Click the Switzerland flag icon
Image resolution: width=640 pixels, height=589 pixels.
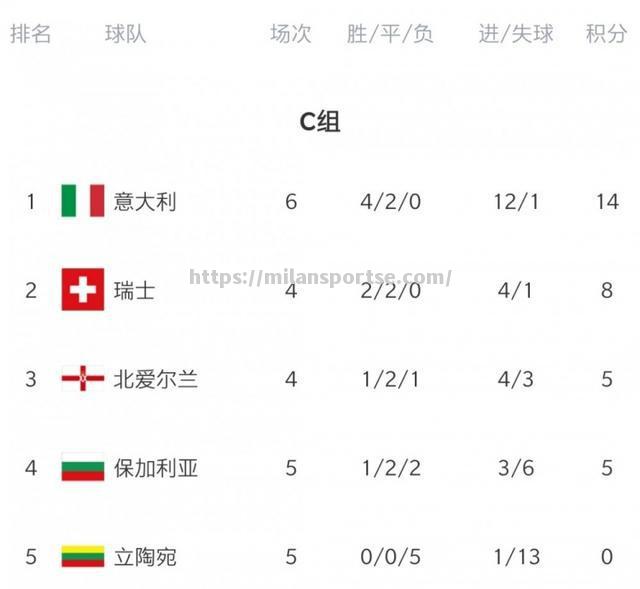point(83,289)
